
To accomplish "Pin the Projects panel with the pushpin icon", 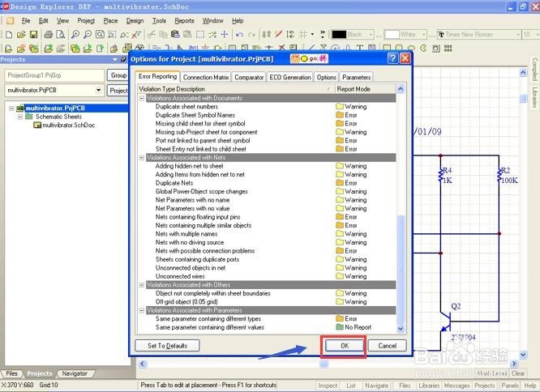I will (x=123, y=59).
